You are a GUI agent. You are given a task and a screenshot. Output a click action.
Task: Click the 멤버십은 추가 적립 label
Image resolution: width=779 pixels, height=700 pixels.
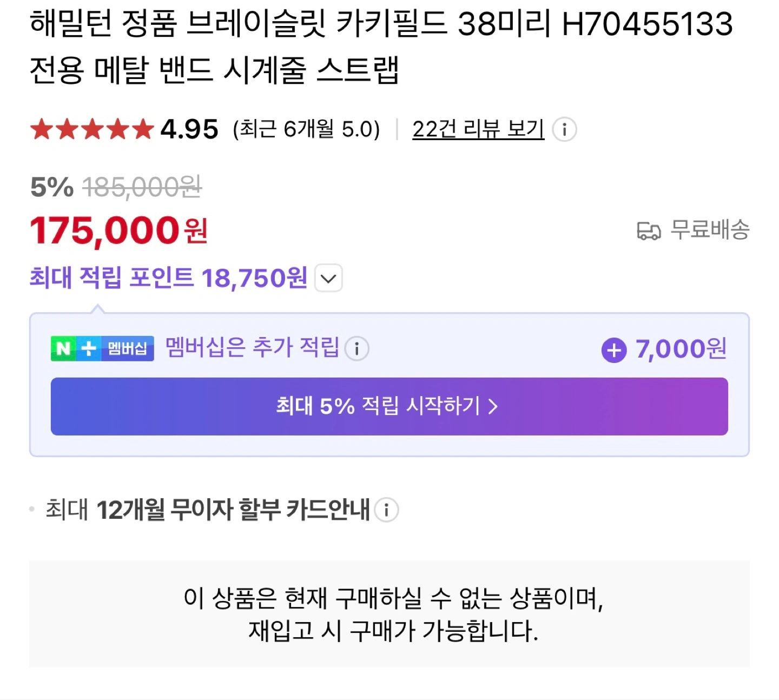(x=252, y=348)
